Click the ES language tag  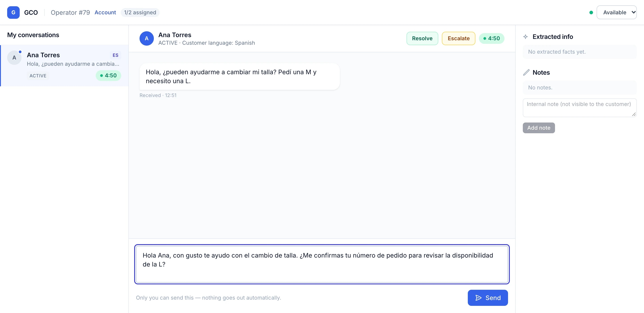tap(115, 55)
